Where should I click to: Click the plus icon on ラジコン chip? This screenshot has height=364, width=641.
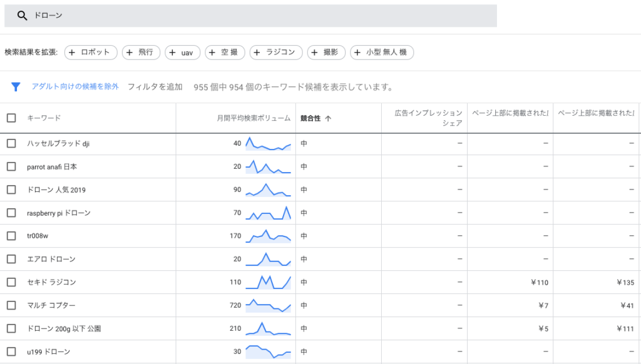[x=257, y=53]
